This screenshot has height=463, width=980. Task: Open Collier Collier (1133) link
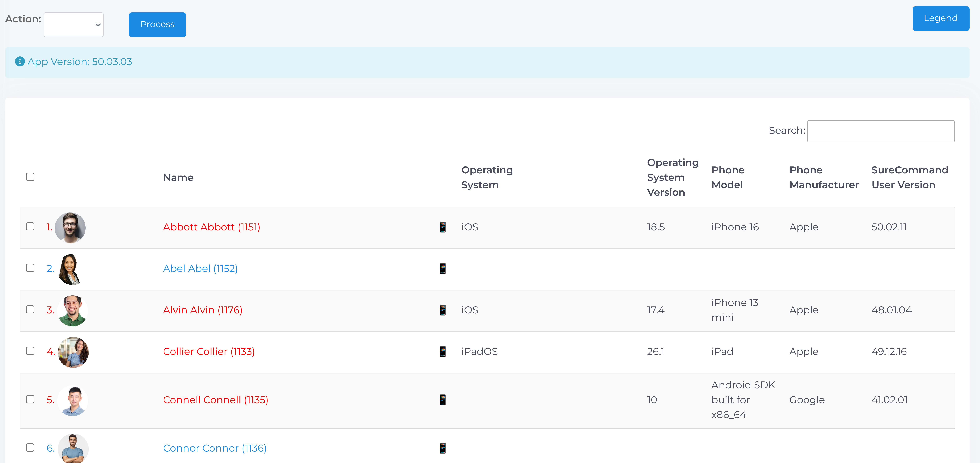pos(209,352)
